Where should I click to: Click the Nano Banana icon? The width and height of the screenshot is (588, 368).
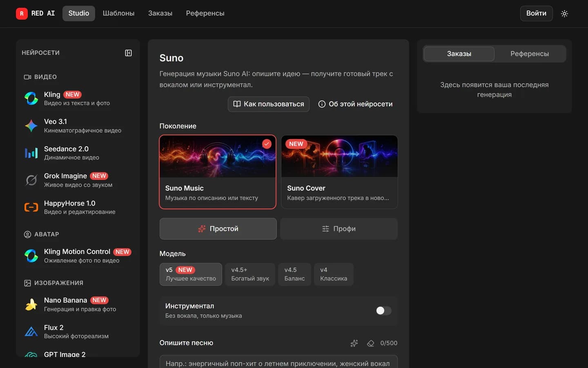click(31, 304)
